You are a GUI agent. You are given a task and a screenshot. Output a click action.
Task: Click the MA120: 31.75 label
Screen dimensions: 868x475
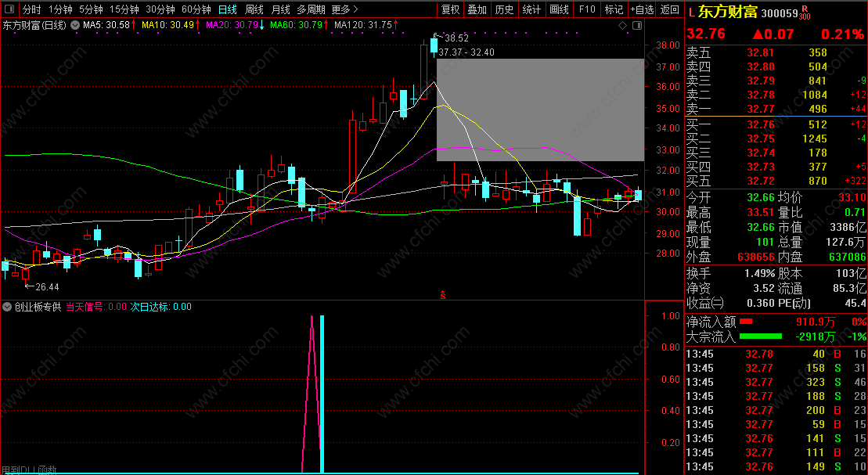click(363, 25)
